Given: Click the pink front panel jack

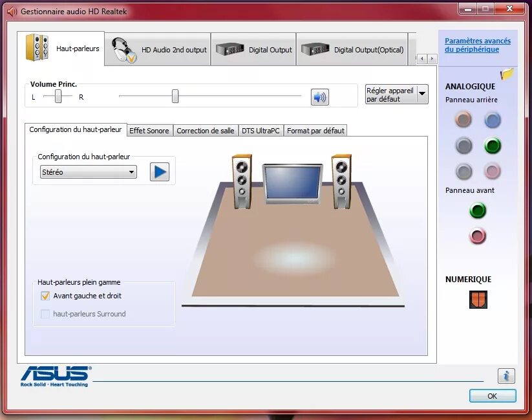Looking at the screenshot, I should click(478, 236).
